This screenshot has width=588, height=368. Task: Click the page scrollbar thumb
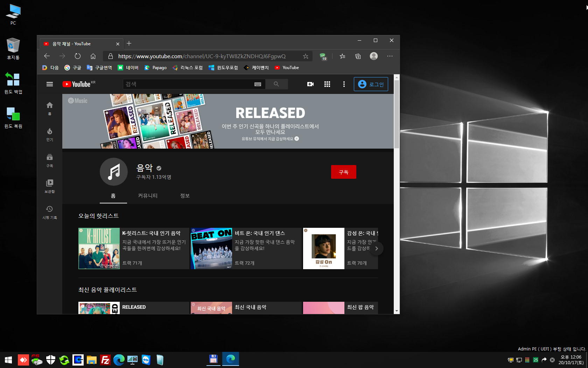[397, 114]
